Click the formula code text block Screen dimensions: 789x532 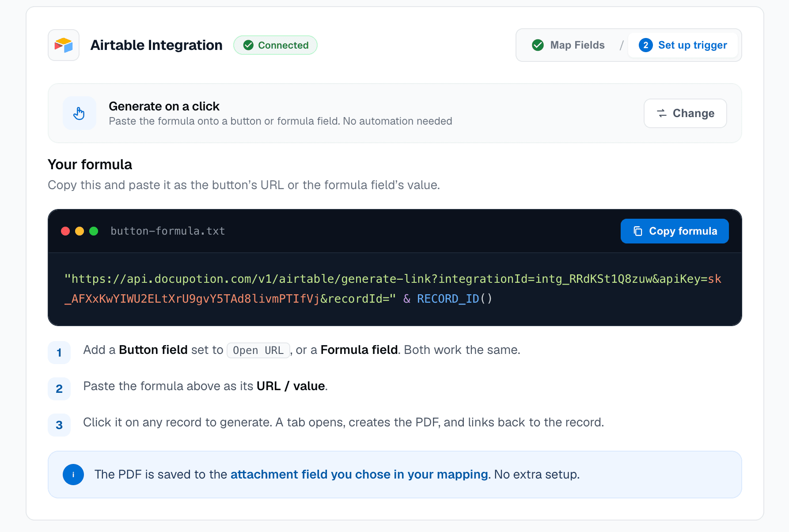pyautogui.click(x=393, y=289)
